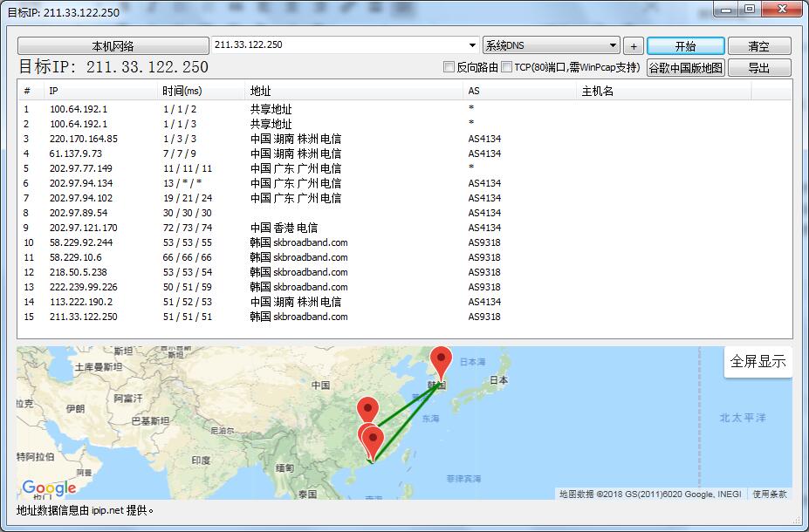Expand the 系统DNS dropdown
Image resolution: width=809 pixels, height=532 pixels.
tap(613, 45)
